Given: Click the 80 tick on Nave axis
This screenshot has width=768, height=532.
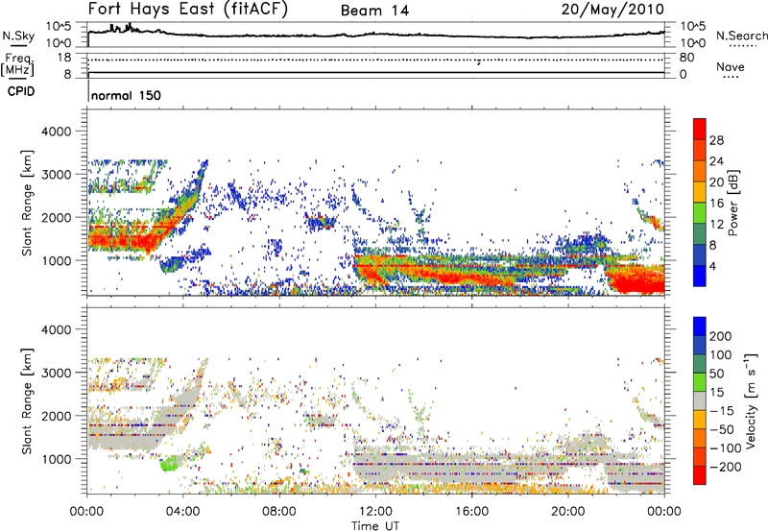Looking at the screenshot, I should 686,58.
